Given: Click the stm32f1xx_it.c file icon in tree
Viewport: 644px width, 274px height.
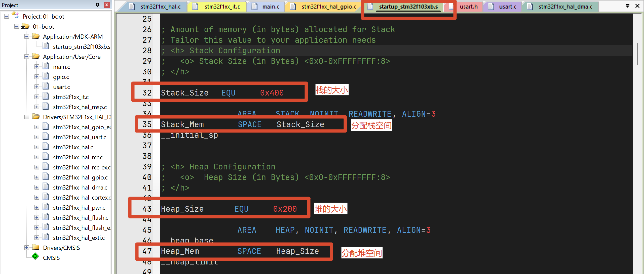Looking at the screenshot, I should 46,96.
